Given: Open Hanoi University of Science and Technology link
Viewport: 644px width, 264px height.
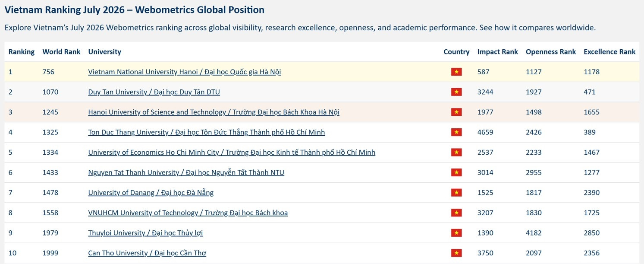Looking at the screenshot, I should pos(214,112).
